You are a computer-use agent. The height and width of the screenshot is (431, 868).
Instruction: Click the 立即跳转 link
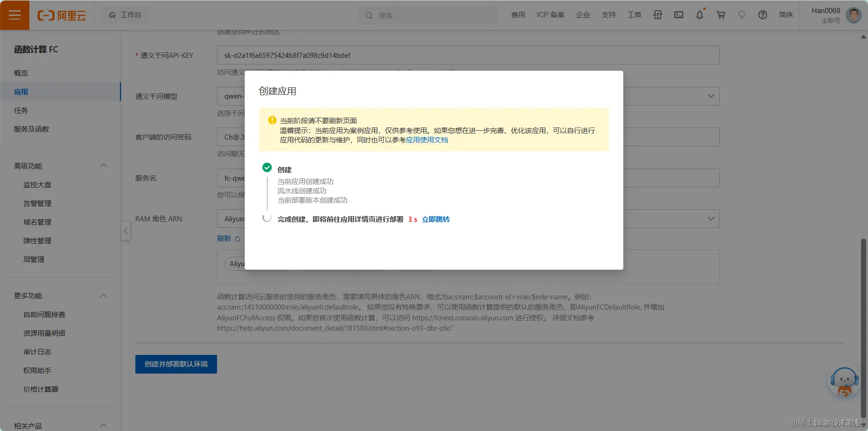[436, 219]
